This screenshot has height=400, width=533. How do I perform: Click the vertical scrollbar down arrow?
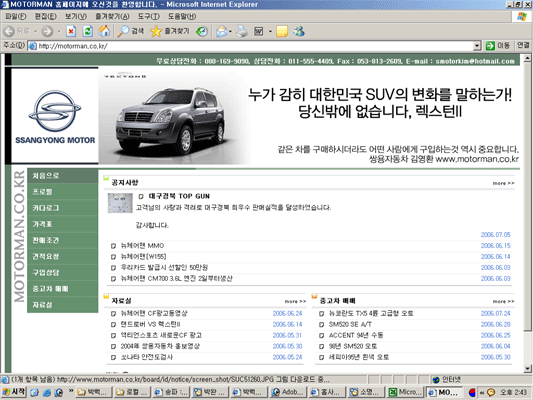[527, 368]
